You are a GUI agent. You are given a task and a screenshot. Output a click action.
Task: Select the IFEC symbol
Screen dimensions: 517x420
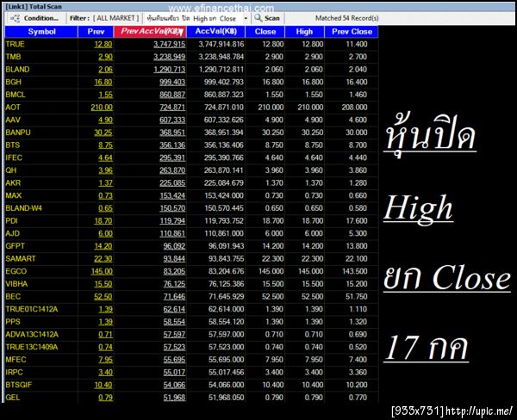pyautogui.click(x=14, y=157)
